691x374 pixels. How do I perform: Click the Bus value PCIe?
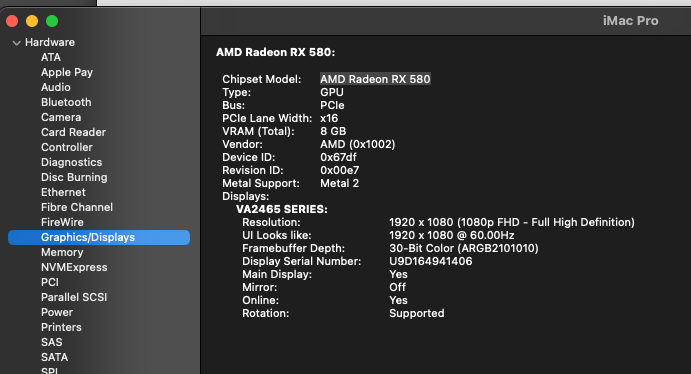pos(332,105)
